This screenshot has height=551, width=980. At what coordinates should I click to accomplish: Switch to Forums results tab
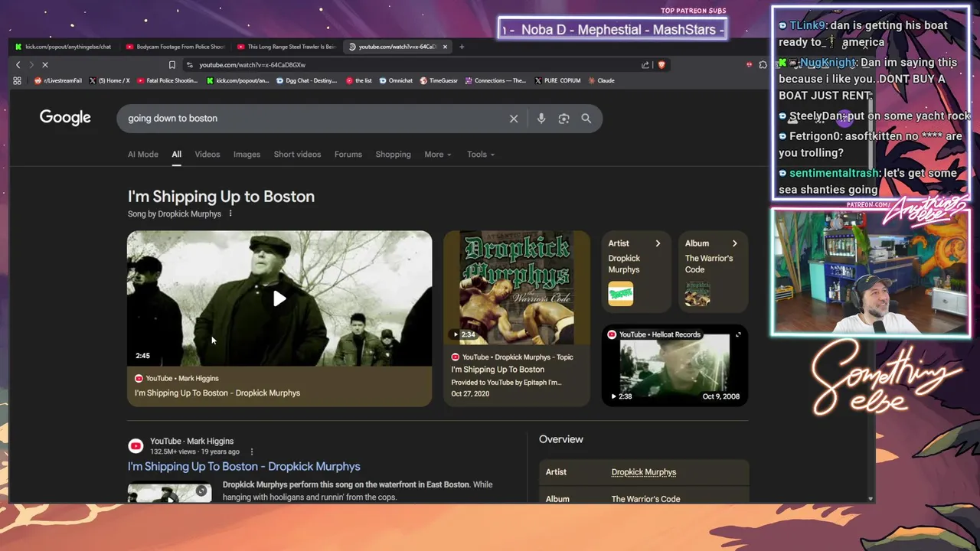point(348,155)
